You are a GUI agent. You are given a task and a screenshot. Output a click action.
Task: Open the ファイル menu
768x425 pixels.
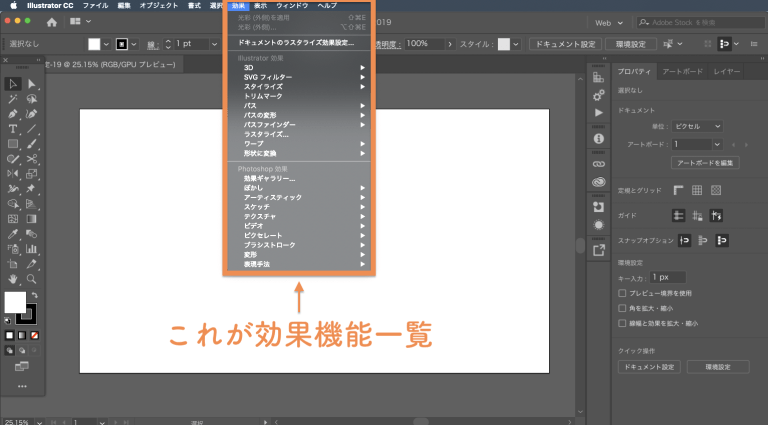[96, 5]
